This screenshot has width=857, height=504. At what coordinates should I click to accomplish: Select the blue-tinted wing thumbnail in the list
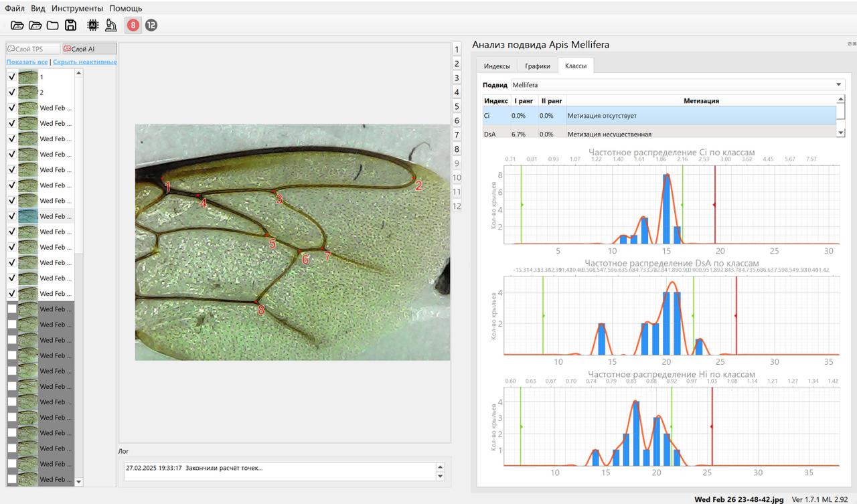[x=28, y=216]
